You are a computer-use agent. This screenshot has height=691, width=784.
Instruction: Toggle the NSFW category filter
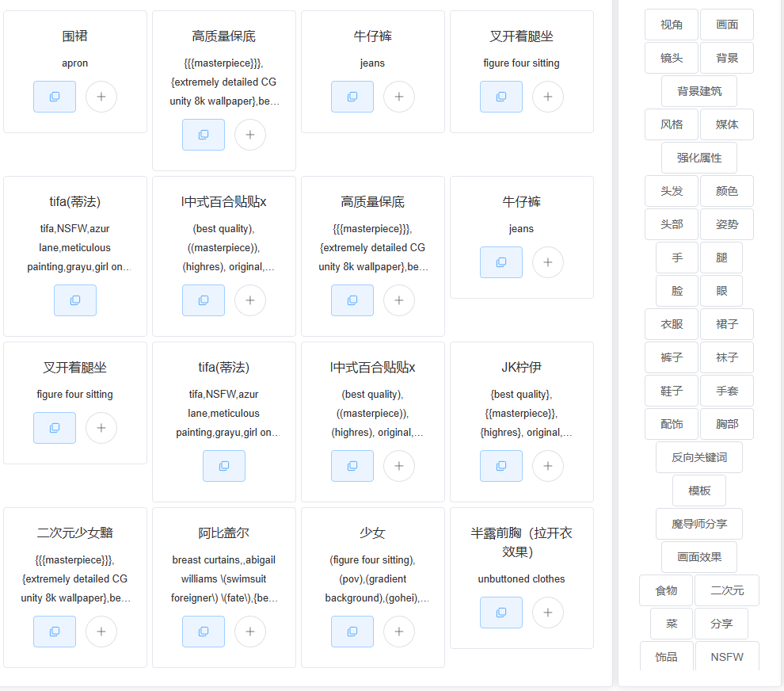(x=727, y=656)
